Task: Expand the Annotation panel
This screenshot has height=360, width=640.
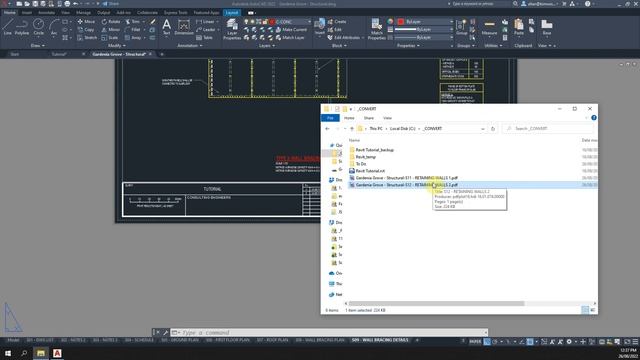Action: 190,46
